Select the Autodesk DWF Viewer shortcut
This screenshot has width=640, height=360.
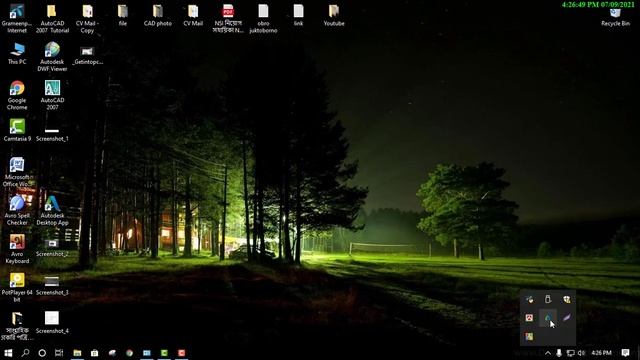click(52, 57)
